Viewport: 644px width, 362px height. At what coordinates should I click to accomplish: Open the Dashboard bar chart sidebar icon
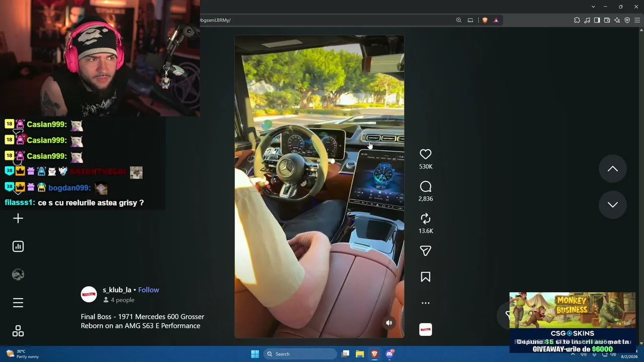pyautogui.click(x=18, y=246)
